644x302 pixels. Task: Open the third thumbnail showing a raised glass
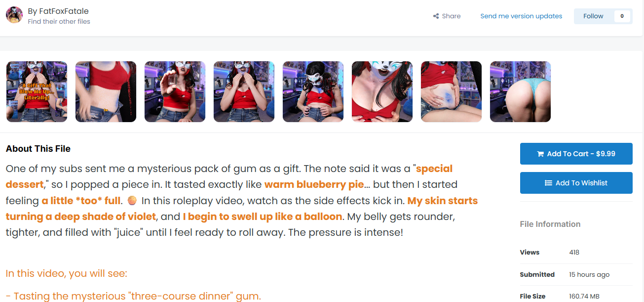[x=175, y=91]
